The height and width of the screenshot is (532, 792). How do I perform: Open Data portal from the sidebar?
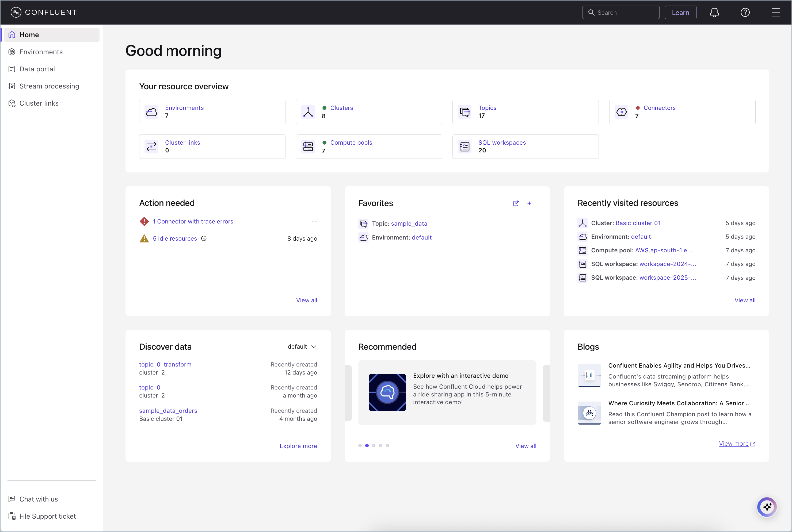click(x=37, y=69)
